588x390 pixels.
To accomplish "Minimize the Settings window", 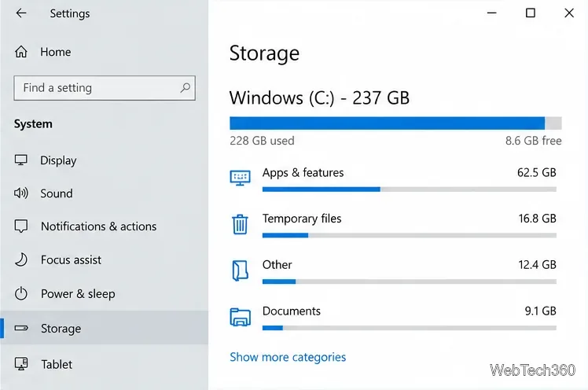I will click(491, 13).
